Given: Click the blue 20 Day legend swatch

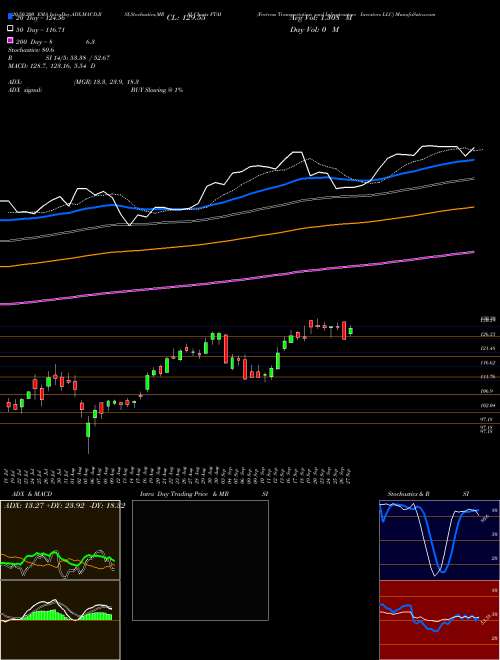Looking at the screenshot, I should coord(10,17).
